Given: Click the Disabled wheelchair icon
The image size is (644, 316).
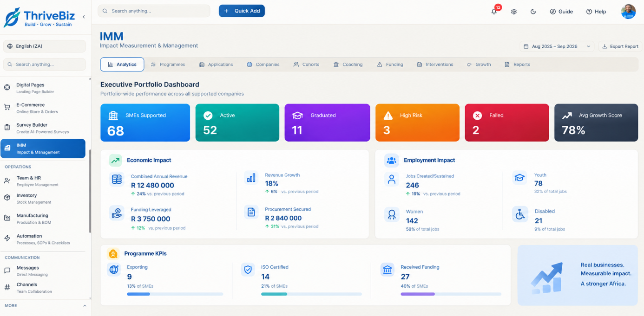Looking at the screenshot, I should click(x=520, y=214).
